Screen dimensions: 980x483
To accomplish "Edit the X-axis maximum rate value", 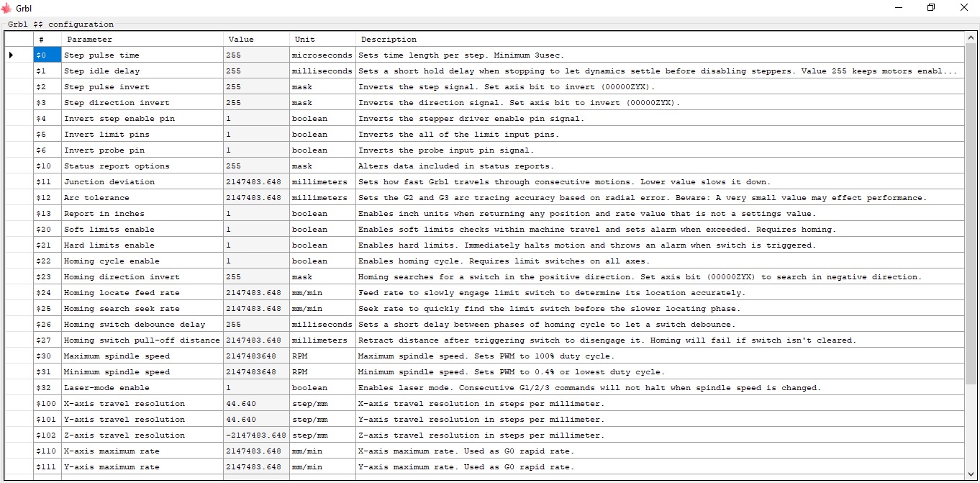I will click(256, 451).
